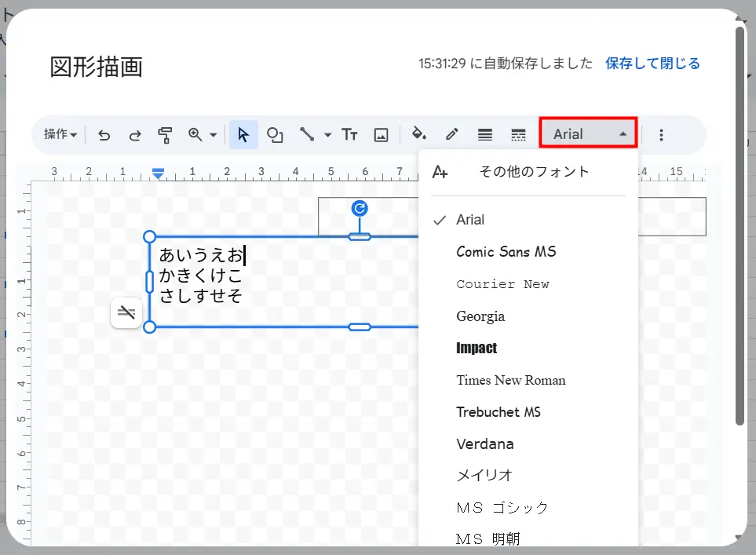The width and height of the screenshot is (756, 555).
Task: Expand the 操作 actions dropdown
Action: pos(60,135)
